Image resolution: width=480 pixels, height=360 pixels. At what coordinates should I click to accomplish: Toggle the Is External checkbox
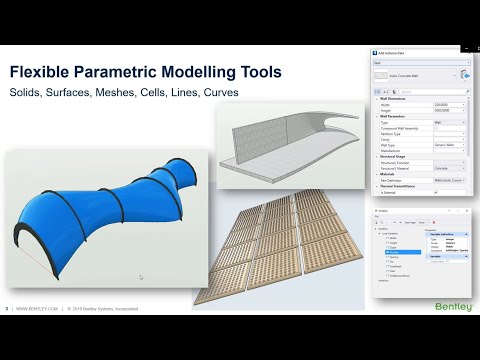[436, 193]
